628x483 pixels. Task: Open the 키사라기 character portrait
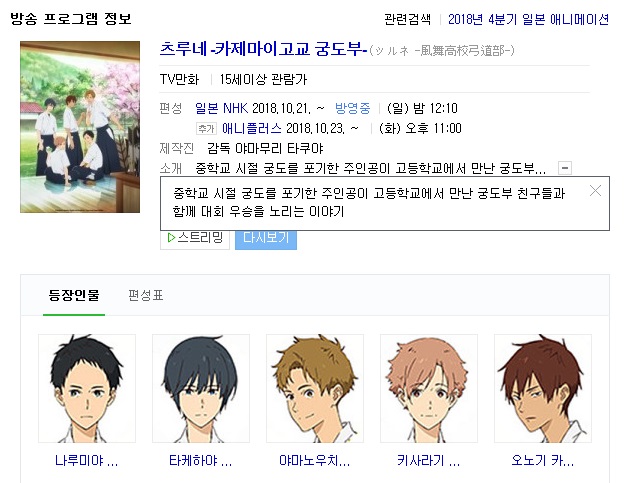tap(429, 388)
